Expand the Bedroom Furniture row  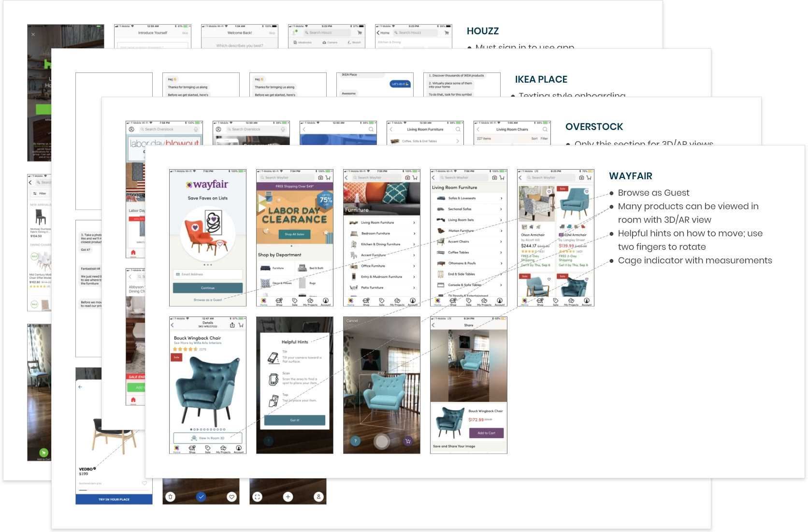tap(382, 233)
